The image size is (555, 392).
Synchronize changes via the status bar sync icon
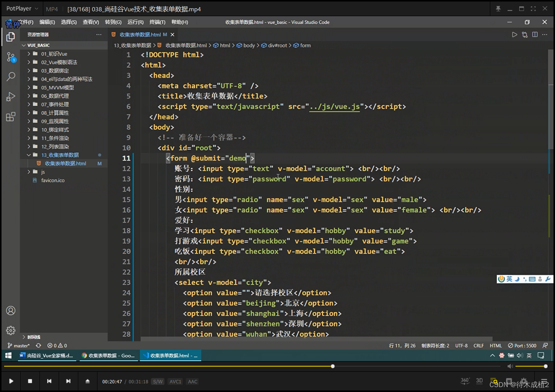pyautogui.click(x=38, y=345)
